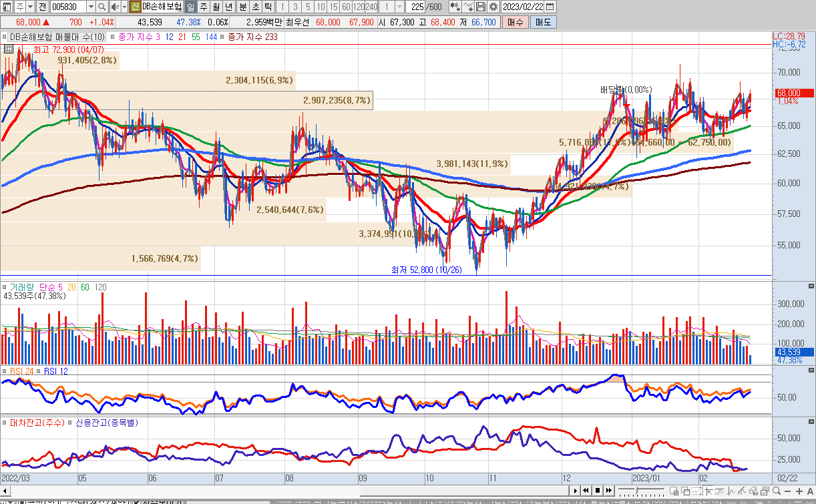
Task: Select the 틱 (tick) chart tab
Action: tap(268, 7)
